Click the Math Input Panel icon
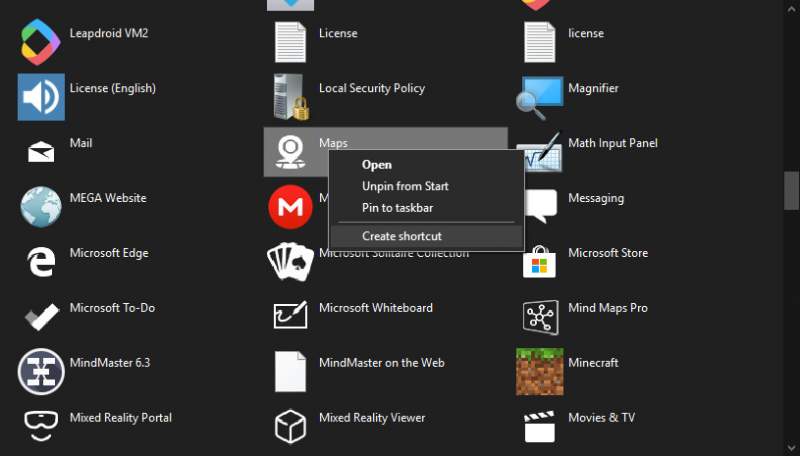The height and width of the screenshot is (456, 800). coord(542,152)
